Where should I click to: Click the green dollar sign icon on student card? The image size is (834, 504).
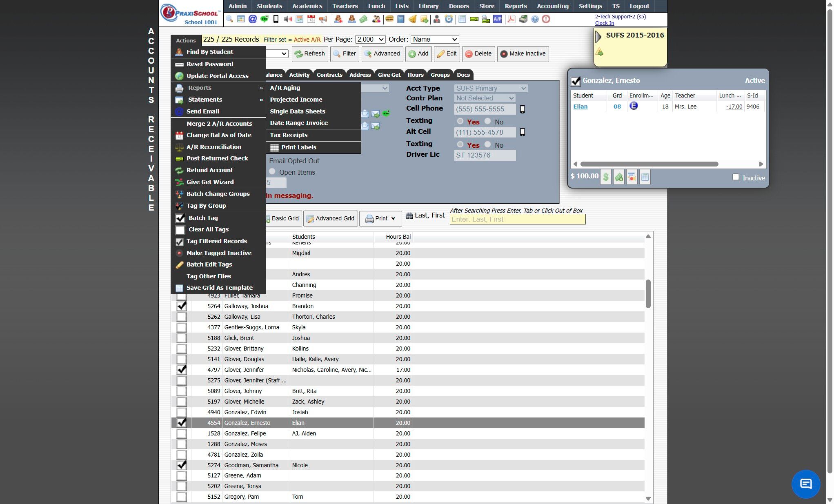(606, 177)
